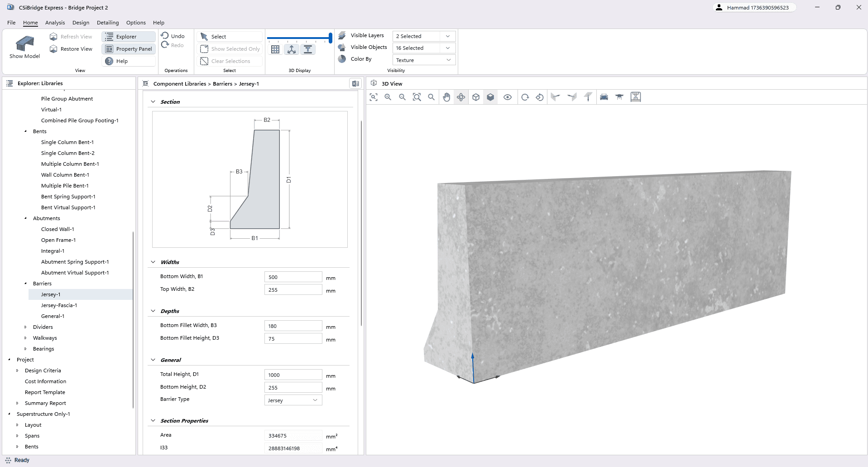
Task: Click the Undo button
Action: click(173, 36)
